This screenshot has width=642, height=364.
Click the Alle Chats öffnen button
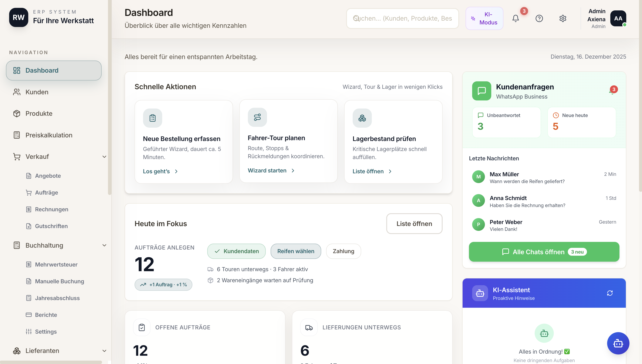pos(544,252)
